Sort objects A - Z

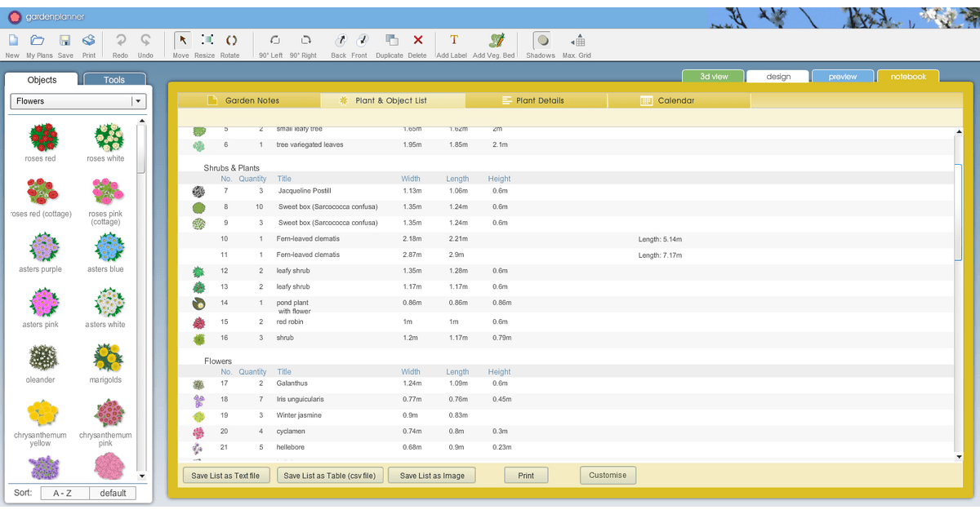tap(62, 493)
